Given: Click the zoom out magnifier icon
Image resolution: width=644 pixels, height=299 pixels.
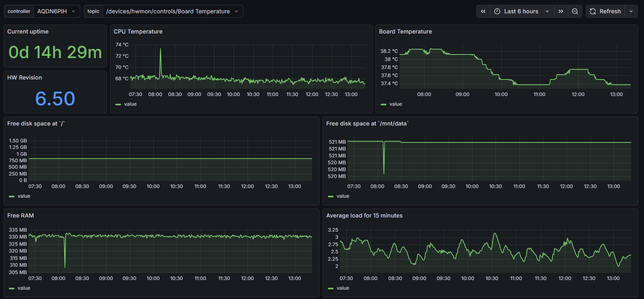Looking at the screenshot, I should coord(575,11).
